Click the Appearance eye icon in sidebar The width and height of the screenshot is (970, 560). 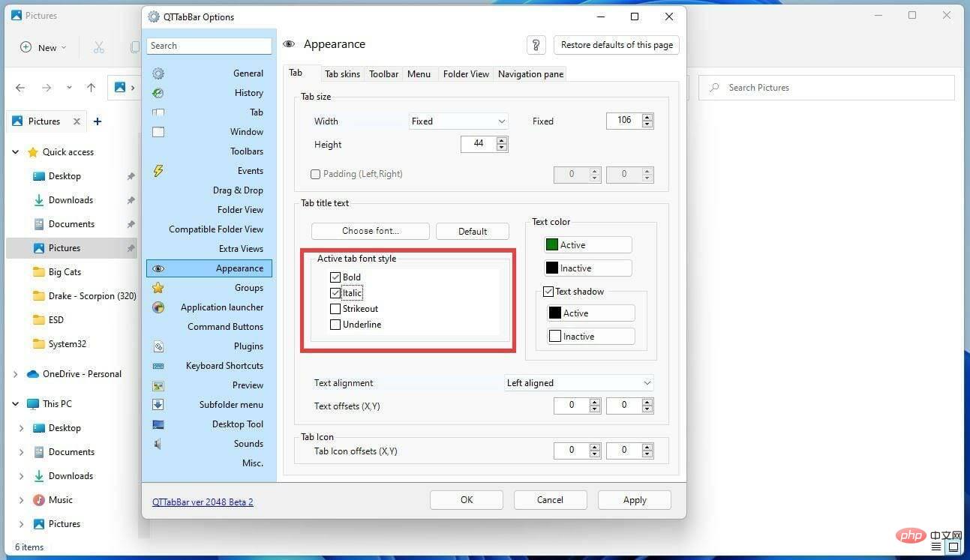tap(158, 268)
